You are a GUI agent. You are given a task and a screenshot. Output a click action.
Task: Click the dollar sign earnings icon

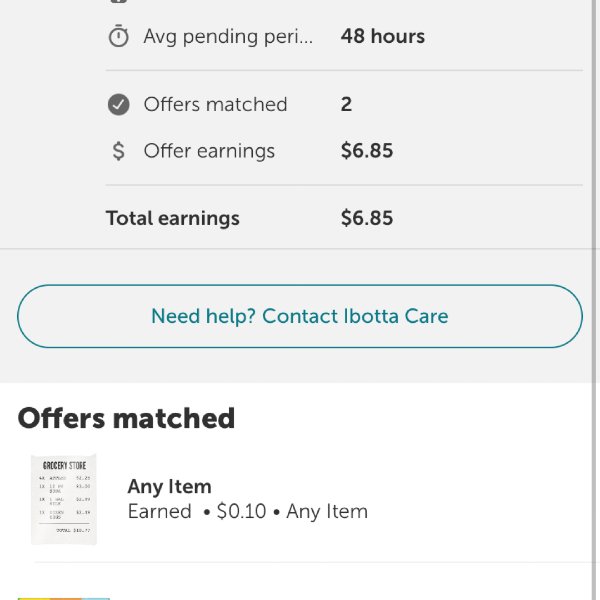pos(119,151)
